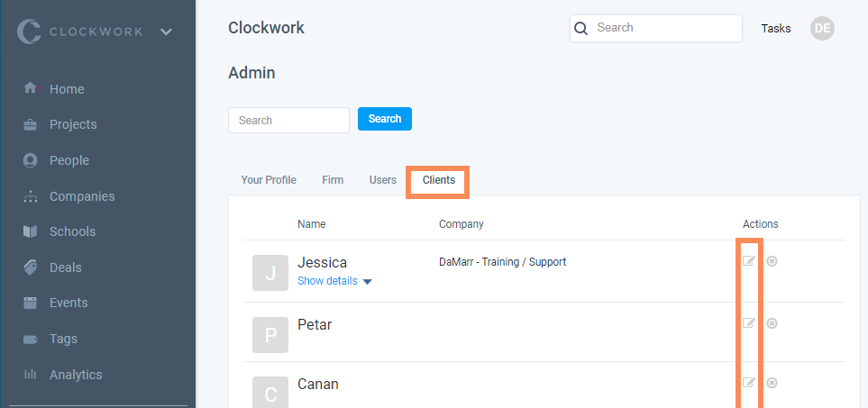This screenshot has width=868, height=408.
Task: Focus the top global Search field
Action: [656, 28]
